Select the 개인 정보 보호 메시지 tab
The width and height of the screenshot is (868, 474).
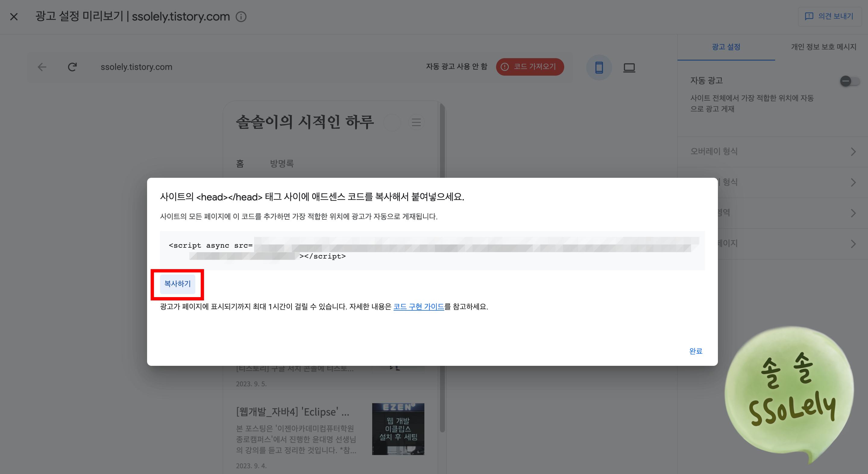[823, 47]
